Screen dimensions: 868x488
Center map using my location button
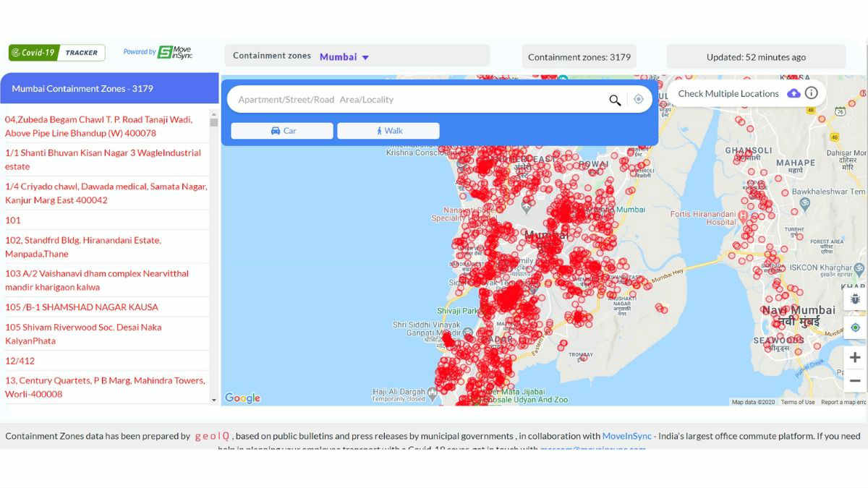click(855, 328)
